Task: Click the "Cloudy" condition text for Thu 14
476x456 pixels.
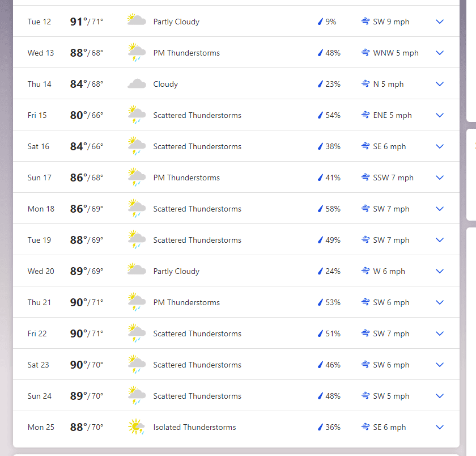Action: [165, 84]
